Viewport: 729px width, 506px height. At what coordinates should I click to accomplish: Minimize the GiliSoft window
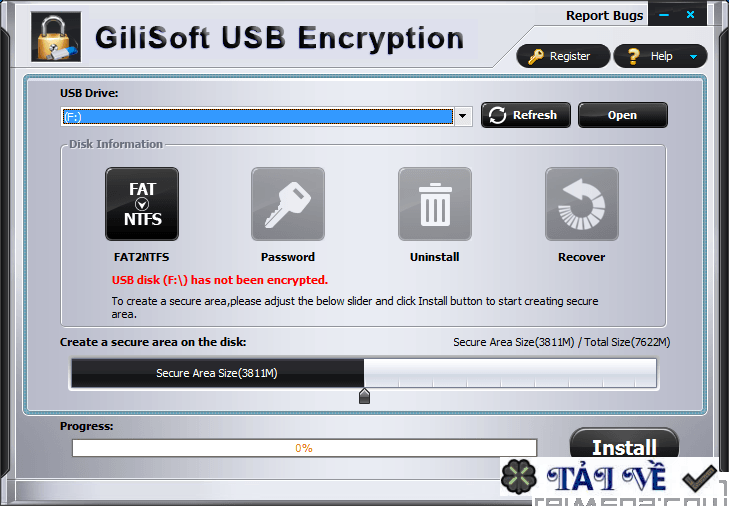tap(664, 15)
